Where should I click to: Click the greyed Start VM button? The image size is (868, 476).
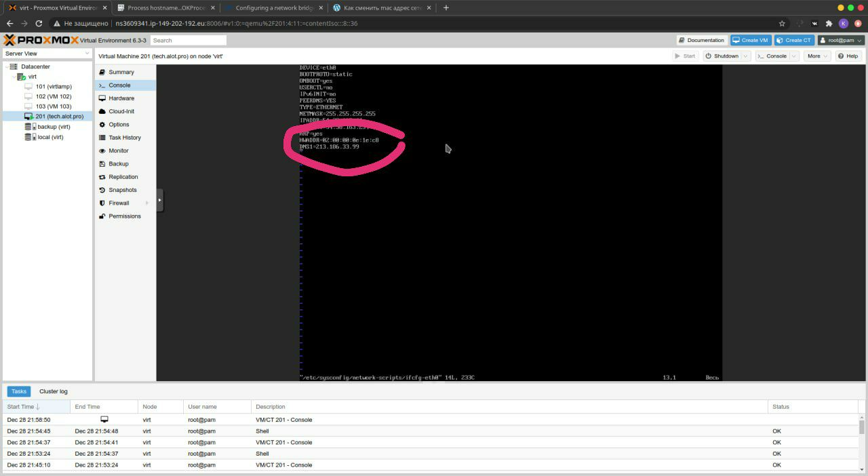coord(686,56)
